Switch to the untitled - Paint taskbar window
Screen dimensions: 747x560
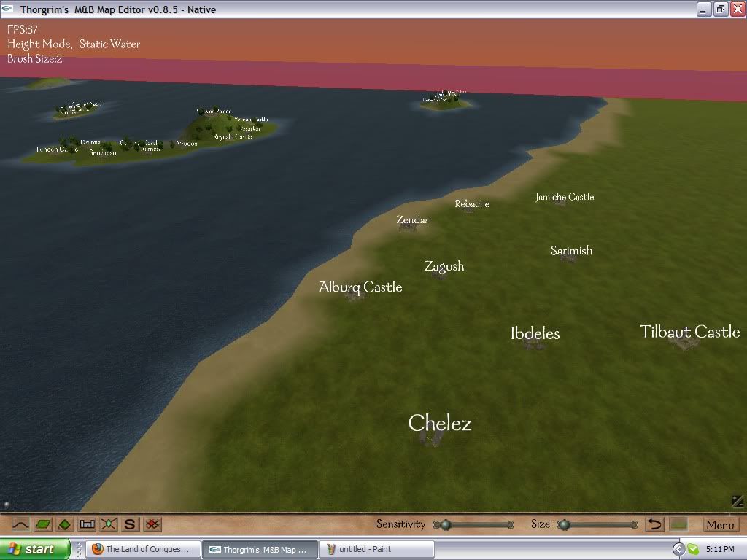click(x=376, y=548)
